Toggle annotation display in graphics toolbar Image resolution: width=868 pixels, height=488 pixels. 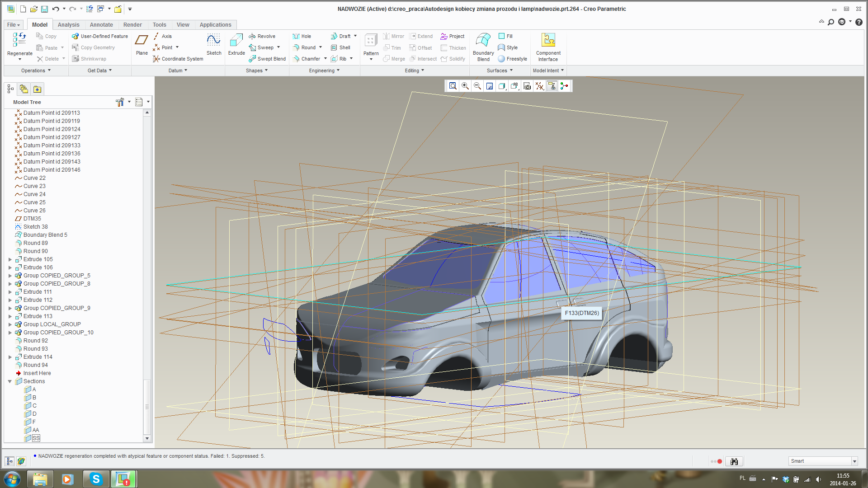(x=552, y=86)
